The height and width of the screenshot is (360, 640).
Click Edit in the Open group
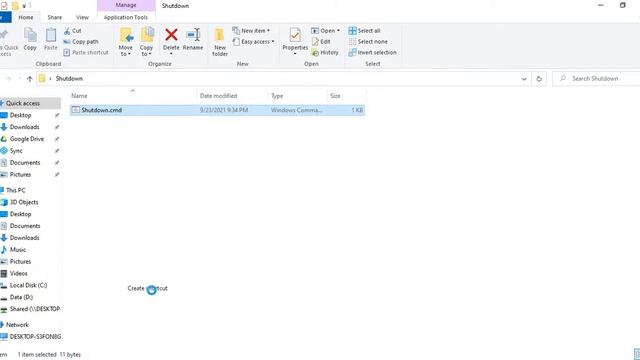(x=321, y=42)
